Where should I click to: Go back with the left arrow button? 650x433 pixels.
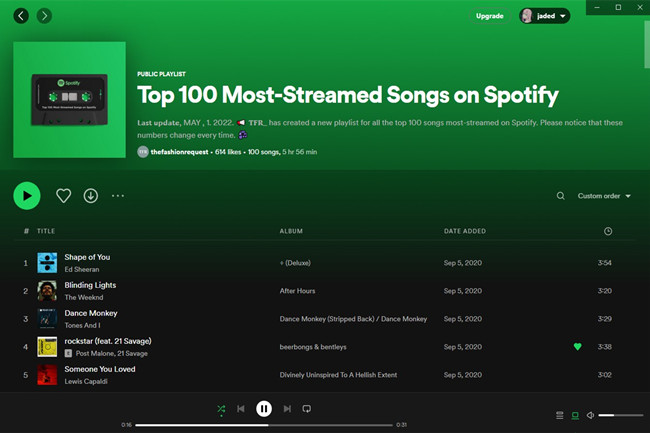tap(21, 16)
